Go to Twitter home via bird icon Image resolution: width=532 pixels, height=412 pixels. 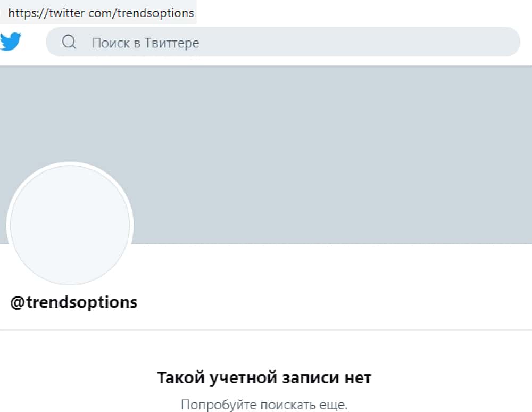point(11,42)
